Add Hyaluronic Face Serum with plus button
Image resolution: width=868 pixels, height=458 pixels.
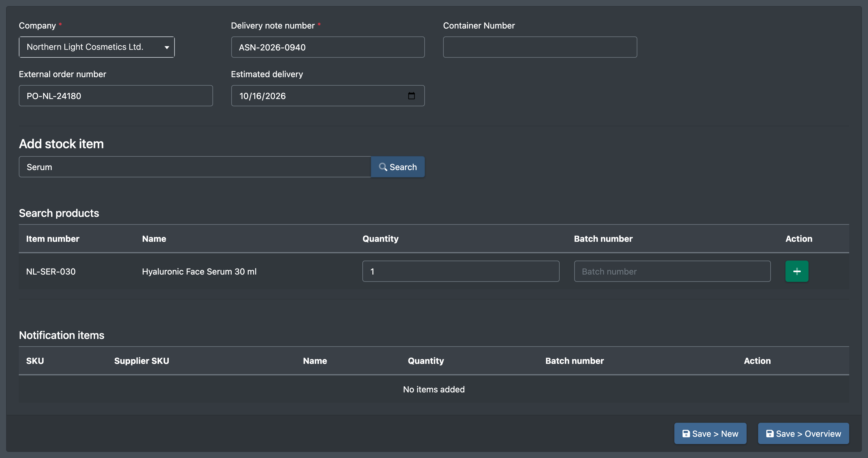coord(797,271)
